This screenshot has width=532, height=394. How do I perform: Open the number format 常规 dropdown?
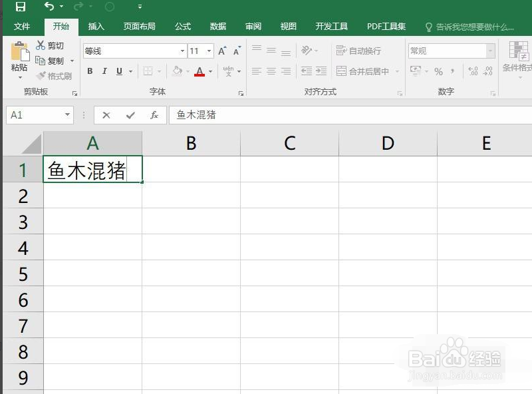click(490, 51)
